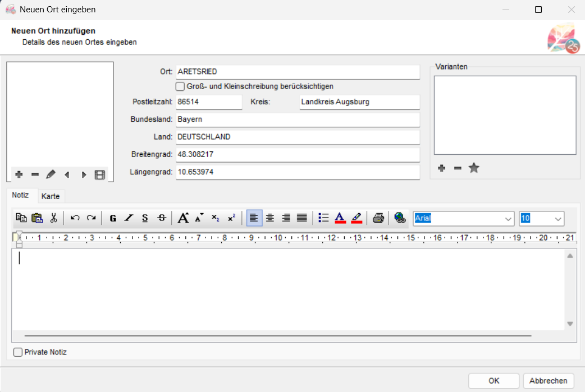Confirm with the OK button

[x=493, y=381]
